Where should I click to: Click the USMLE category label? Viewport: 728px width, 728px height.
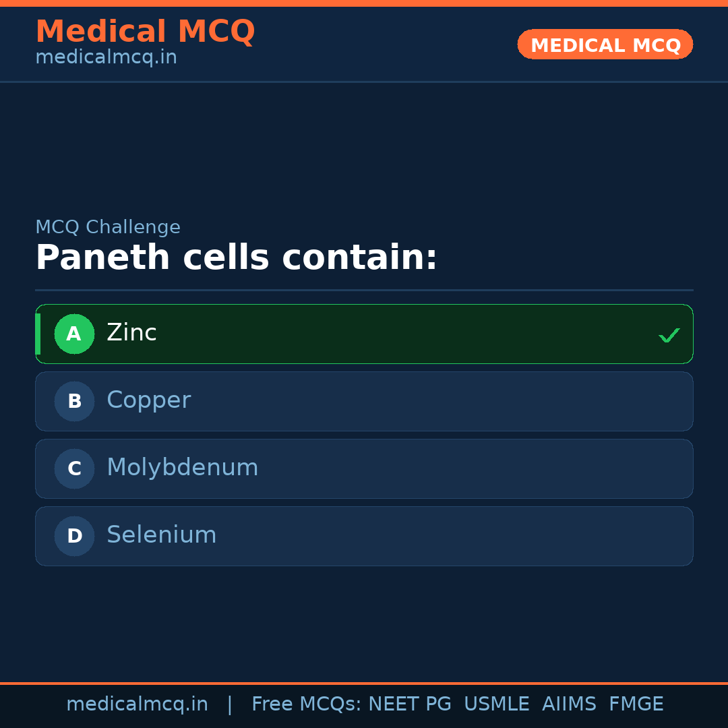tap(497, 703)
